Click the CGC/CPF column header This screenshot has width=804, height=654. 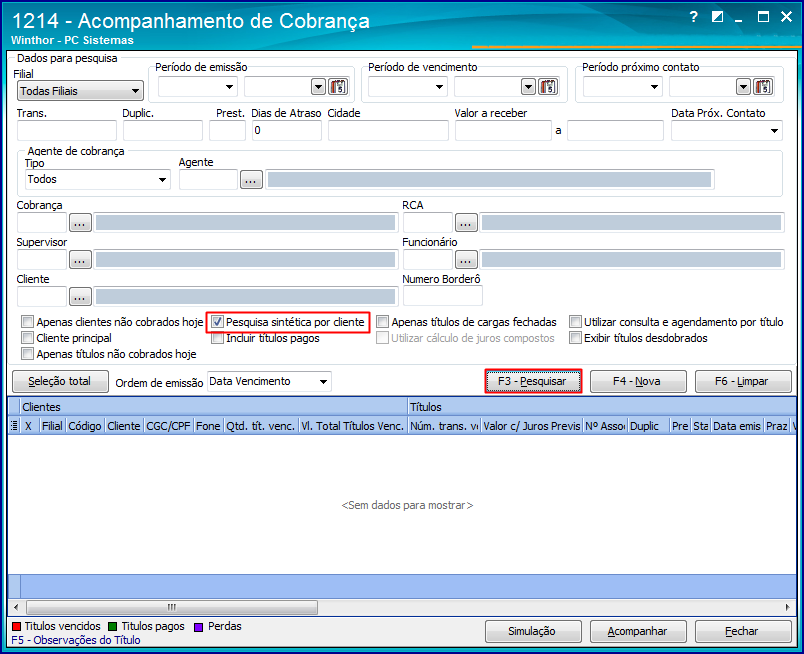click(168, 426)
